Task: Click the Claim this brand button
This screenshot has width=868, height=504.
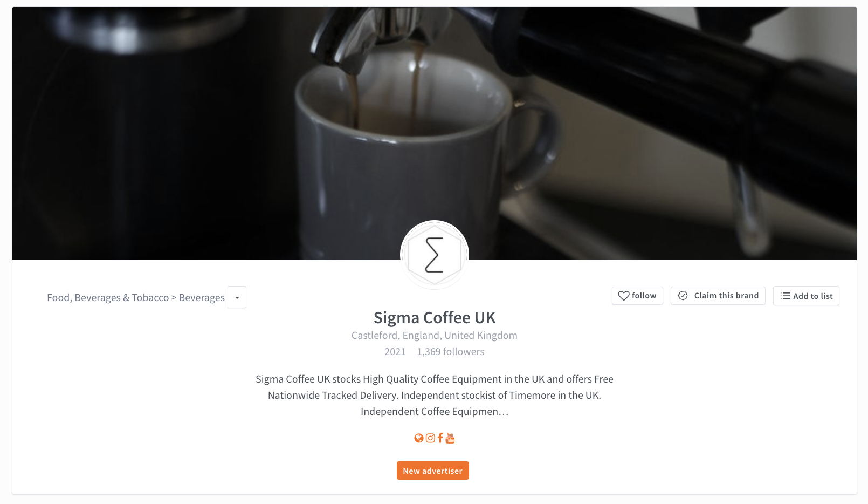Action: (718, 296)
